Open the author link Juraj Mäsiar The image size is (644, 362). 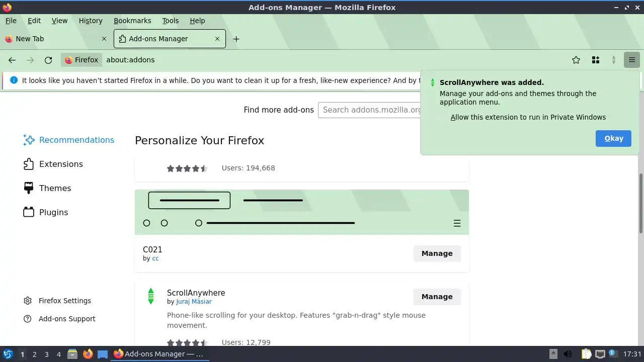coord(194,302)
